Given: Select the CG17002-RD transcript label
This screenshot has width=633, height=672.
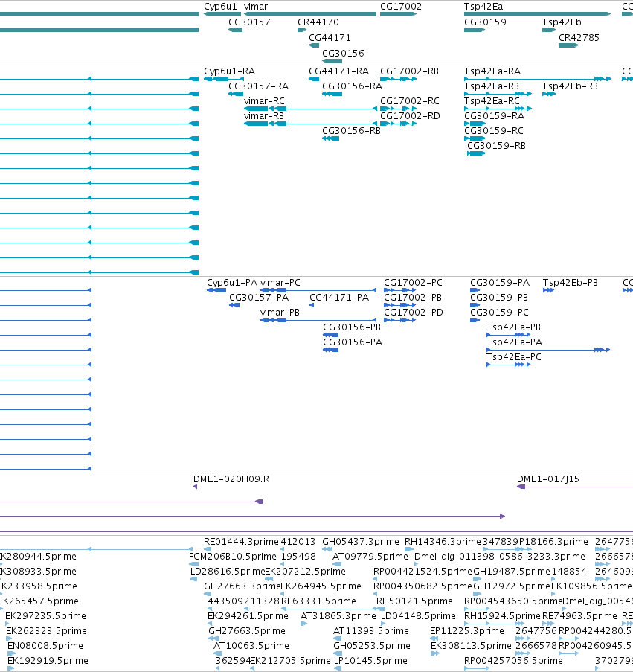Looking at the screenshot, I should (x=410, y=116).
